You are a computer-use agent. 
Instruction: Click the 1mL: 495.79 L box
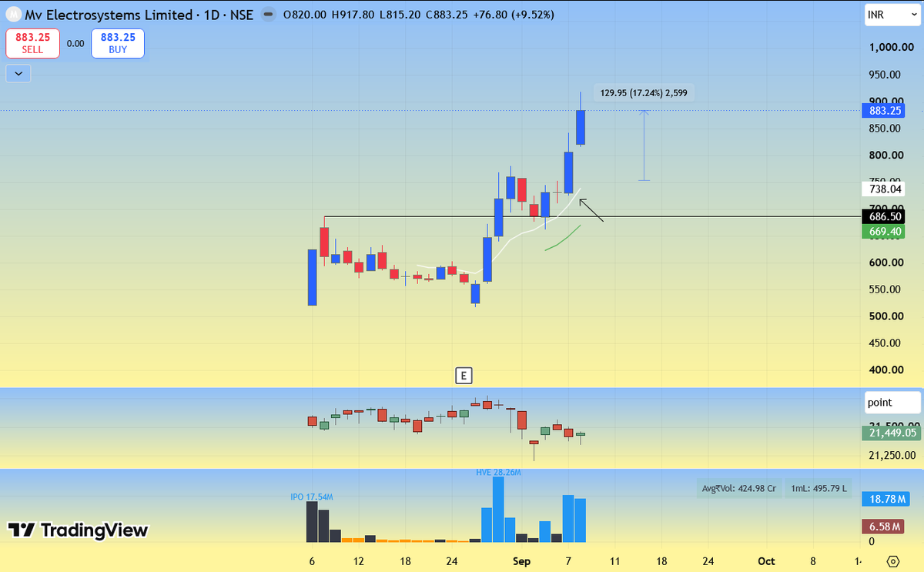click(819, 488)
